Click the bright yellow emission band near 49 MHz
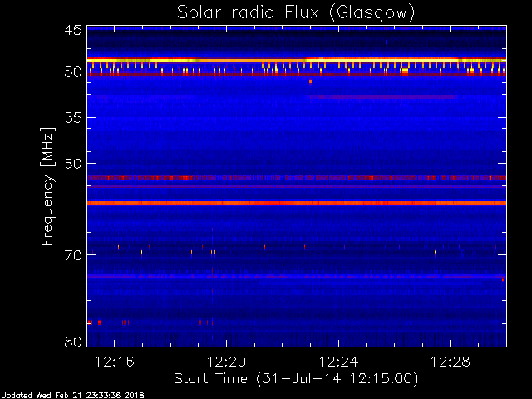532x399 pixels. tap(297, 60)
